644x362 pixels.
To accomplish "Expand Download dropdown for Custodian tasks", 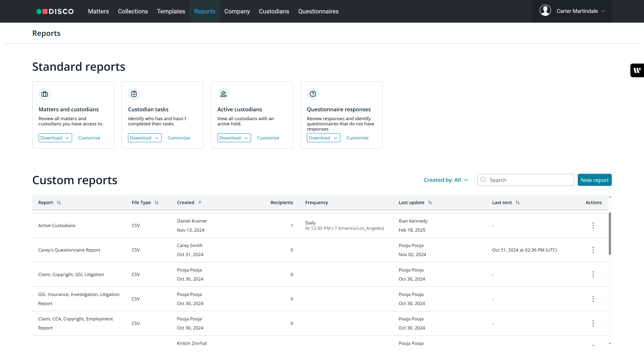I will click(145, 138).
